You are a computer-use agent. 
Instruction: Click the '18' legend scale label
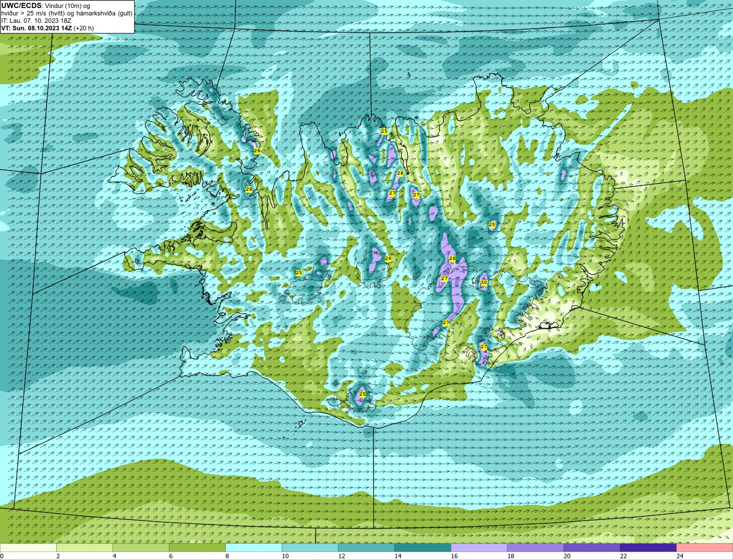click(511, 556)
